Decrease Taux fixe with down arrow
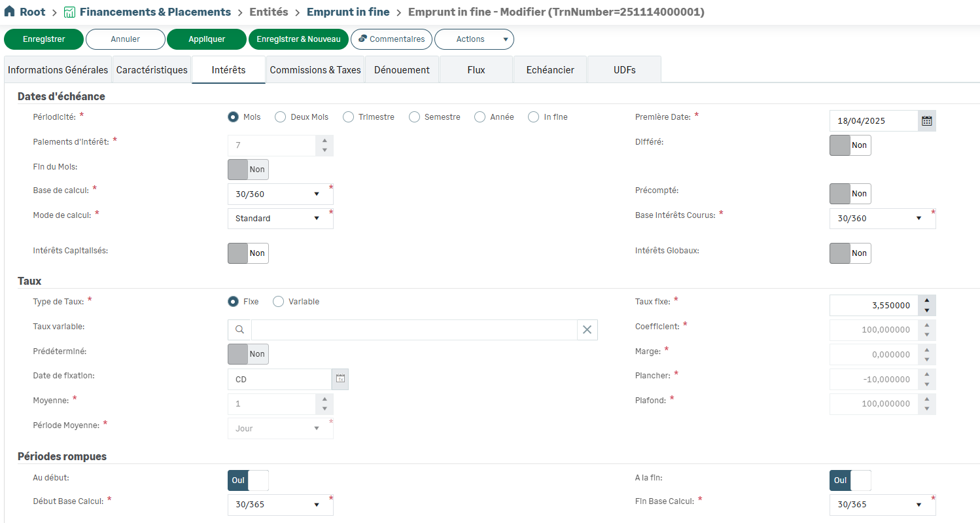The image size is (980, 523). 926,310
